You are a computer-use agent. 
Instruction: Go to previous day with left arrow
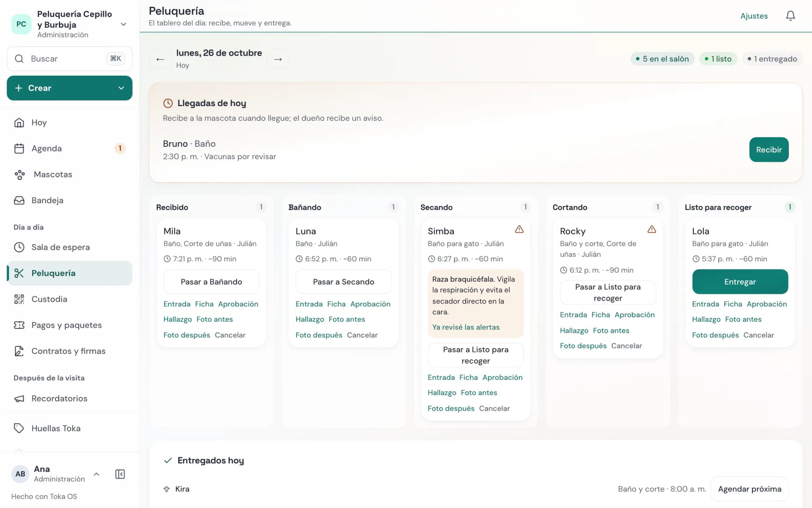coord(160,59)
